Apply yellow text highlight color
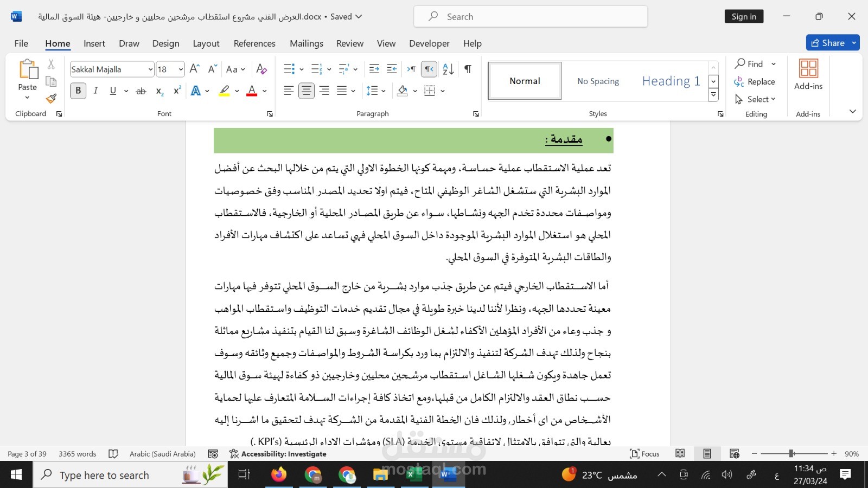868x488 pixels. coord(224,91)
